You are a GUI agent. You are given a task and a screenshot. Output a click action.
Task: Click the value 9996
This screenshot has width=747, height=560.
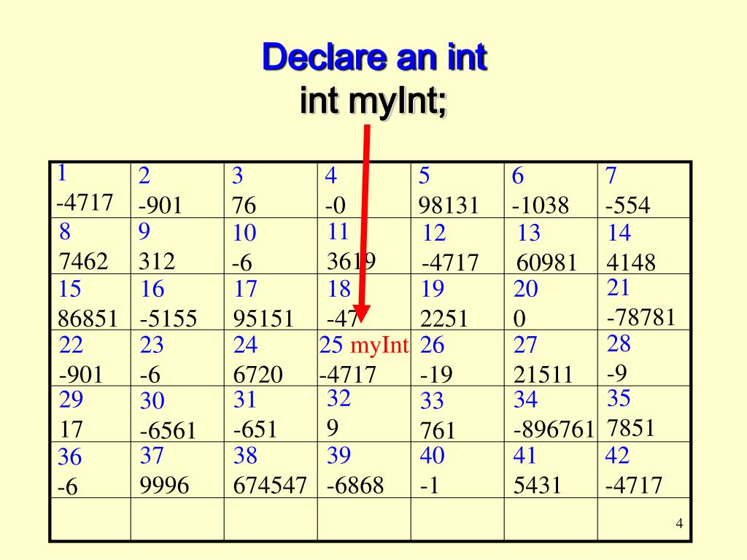click(164, 486)
